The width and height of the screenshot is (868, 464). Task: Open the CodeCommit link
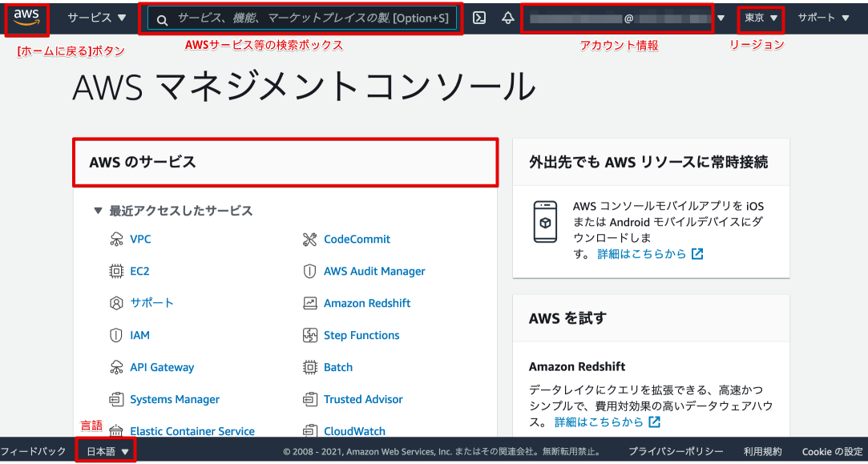pyautogui.click(x=357, y=239)
